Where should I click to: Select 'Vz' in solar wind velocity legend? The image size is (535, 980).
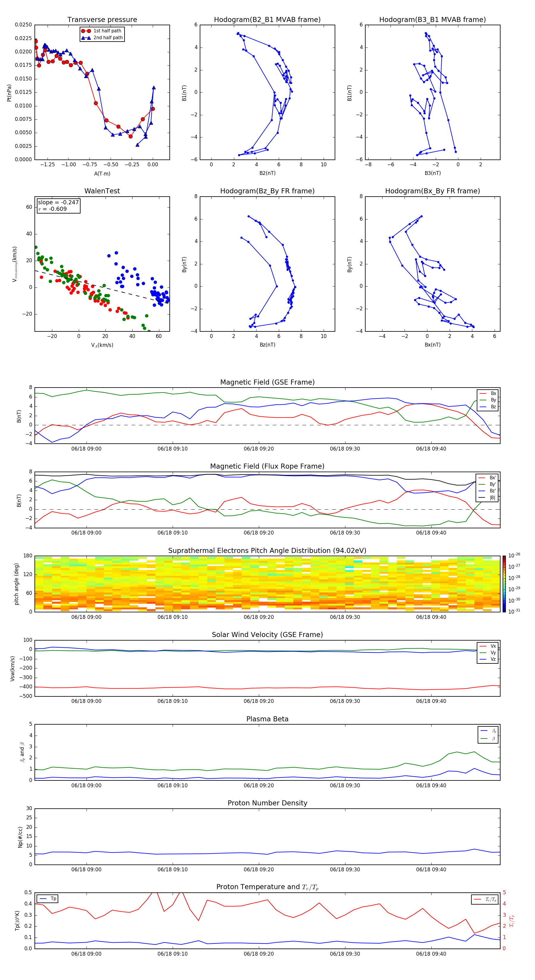click(488, 659)
